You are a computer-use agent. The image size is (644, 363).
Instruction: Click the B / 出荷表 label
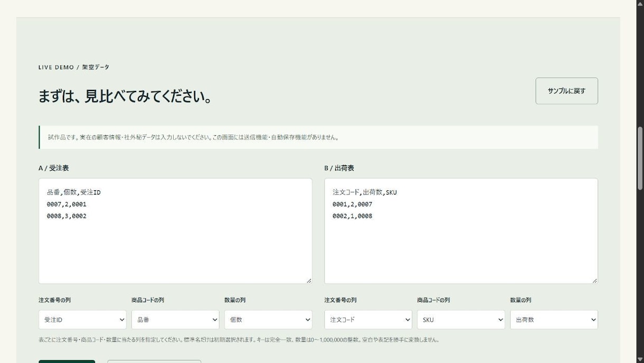[339, 168]
